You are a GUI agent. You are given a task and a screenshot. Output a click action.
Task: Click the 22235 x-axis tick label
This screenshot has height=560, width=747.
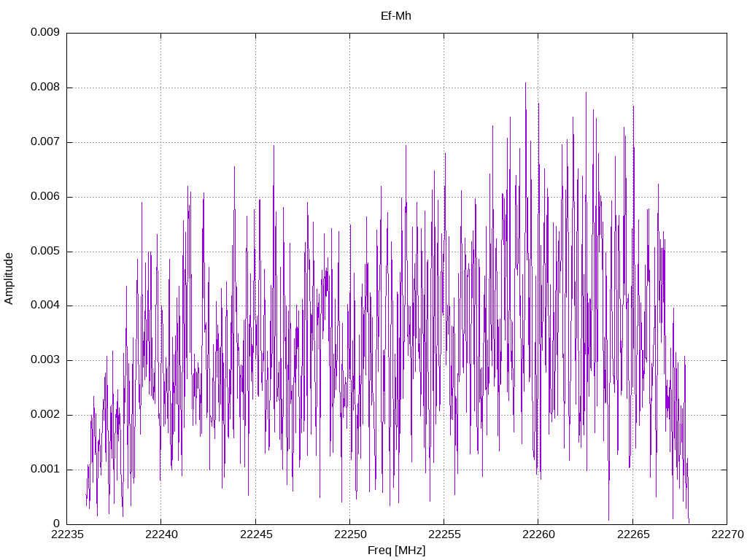pos(67,534)
